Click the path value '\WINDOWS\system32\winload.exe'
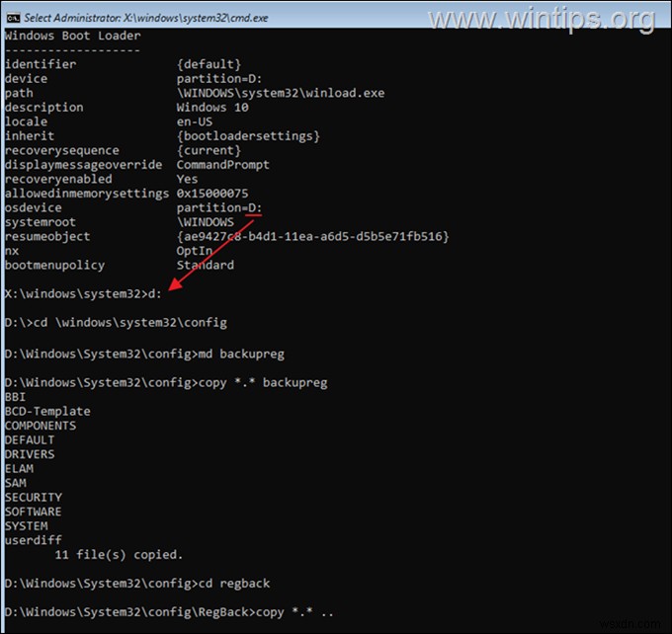This screenshot has width=672, height=634. tap(281, 93)
